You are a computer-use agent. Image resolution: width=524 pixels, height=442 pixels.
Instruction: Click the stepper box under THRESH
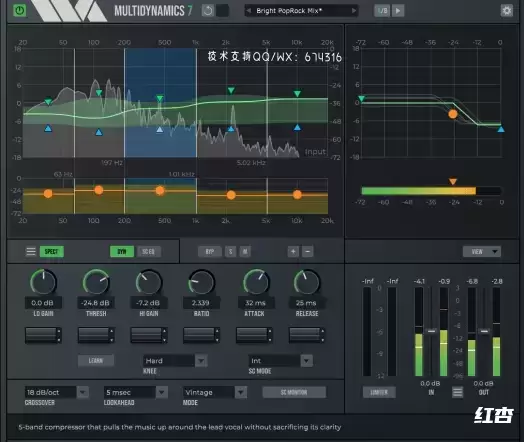click(96, 335)
